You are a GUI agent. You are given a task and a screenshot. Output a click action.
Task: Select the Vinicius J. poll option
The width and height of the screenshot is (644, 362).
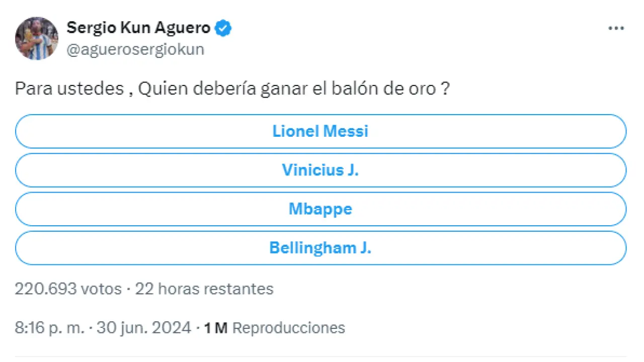tap(320, 170)
